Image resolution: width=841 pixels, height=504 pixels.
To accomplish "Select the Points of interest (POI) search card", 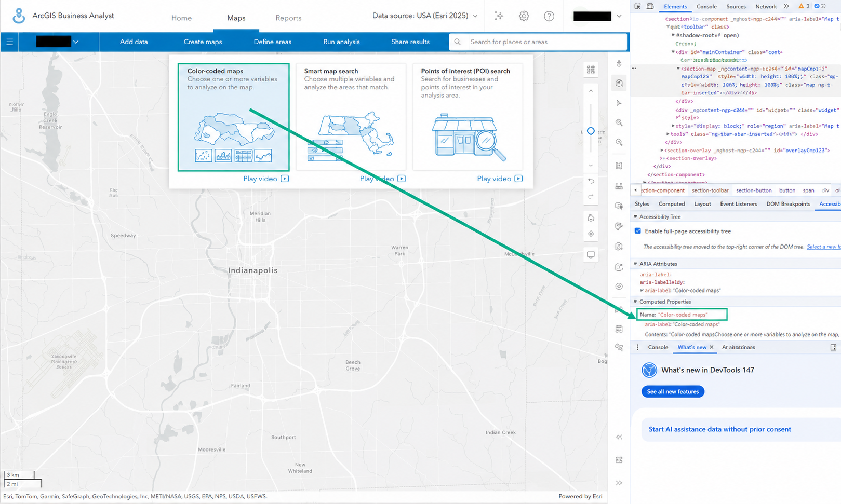I will 468,117.
